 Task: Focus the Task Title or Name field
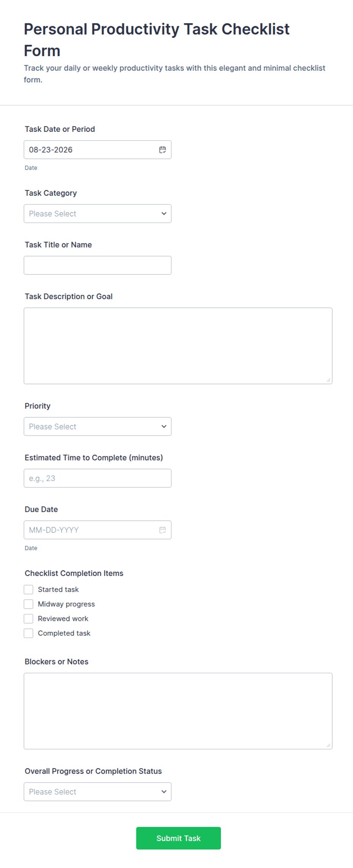pos(98,265)
